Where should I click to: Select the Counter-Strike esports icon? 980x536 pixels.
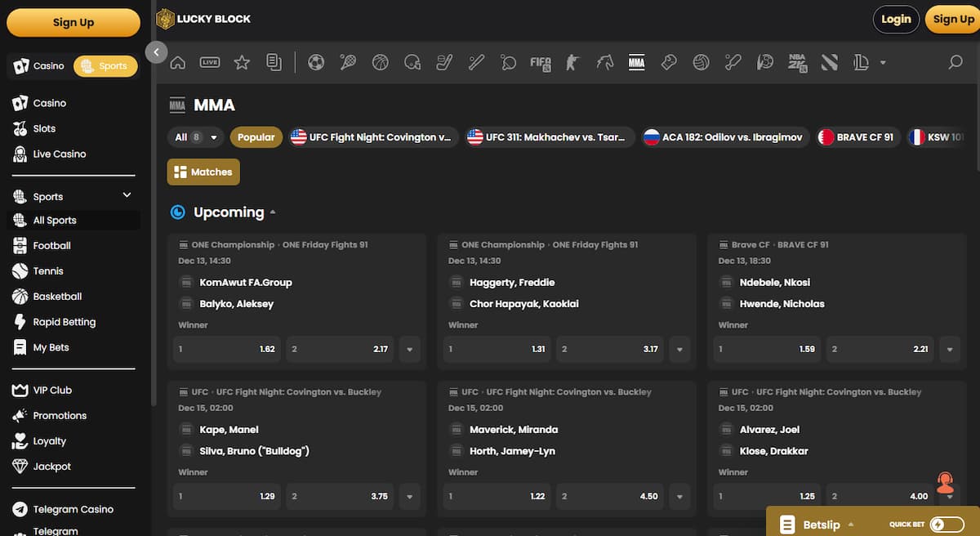click(572, 62)
